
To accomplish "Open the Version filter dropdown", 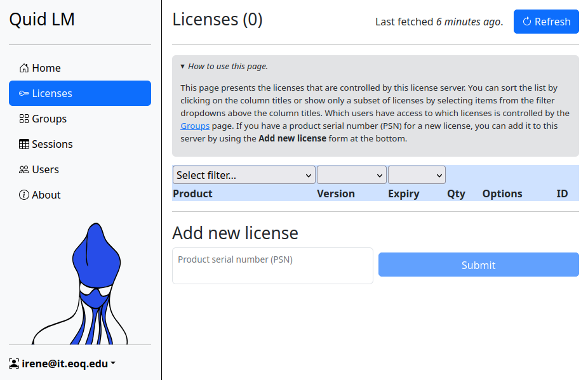I will tap(351, 175).
